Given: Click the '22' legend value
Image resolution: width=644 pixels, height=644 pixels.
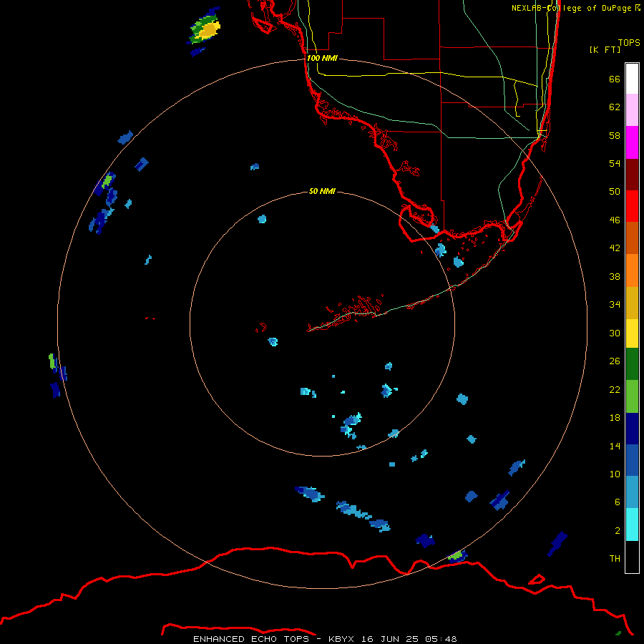Looking at the screenshot, I should click(615, 389).
